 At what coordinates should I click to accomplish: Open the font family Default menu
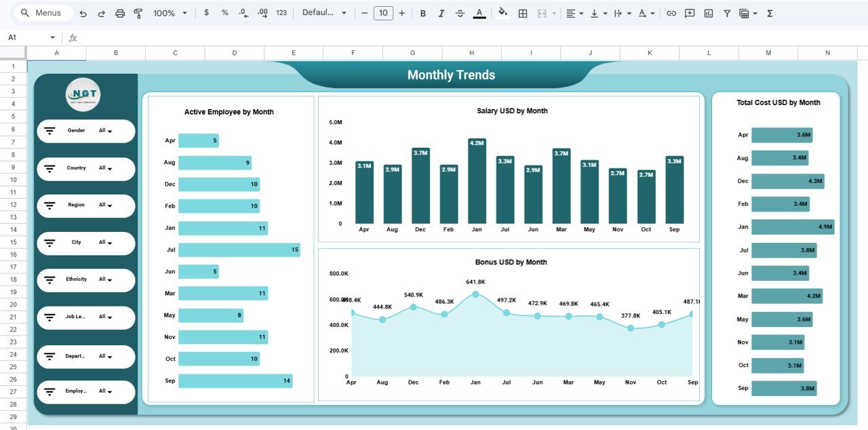coord(324,14)
